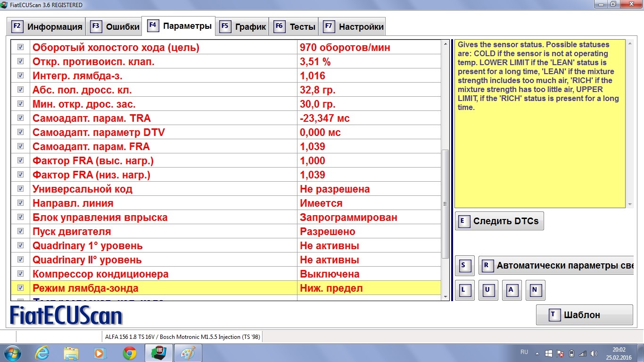
Task: Click the RU language indicator
Action: 524,352
